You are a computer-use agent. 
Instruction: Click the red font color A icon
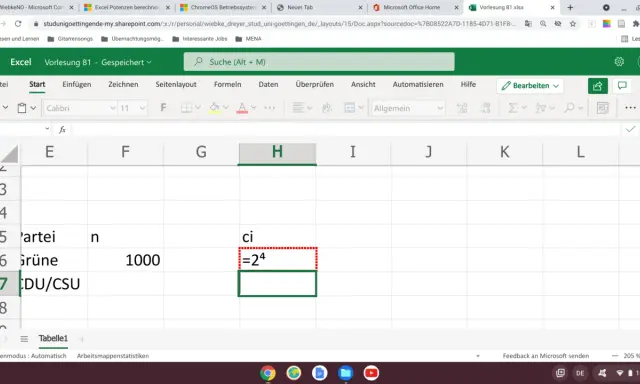pyautogui.click(x=242, y=108)
